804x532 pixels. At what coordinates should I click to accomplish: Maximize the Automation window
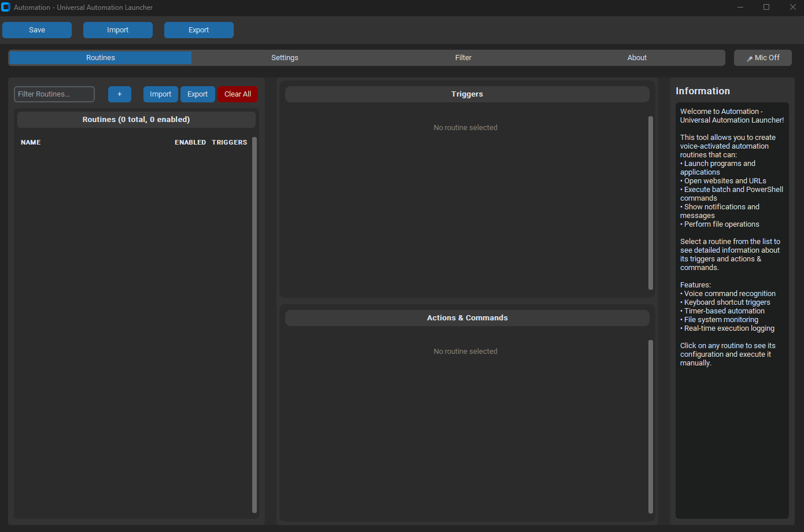(766, 8)
